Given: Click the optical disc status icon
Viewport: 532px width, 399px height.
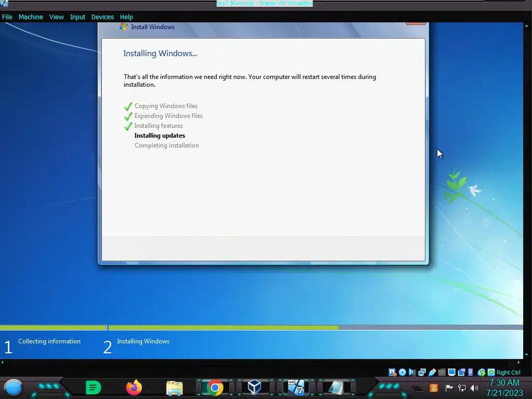Looking at the screenshot, I should tap(403, 372).
